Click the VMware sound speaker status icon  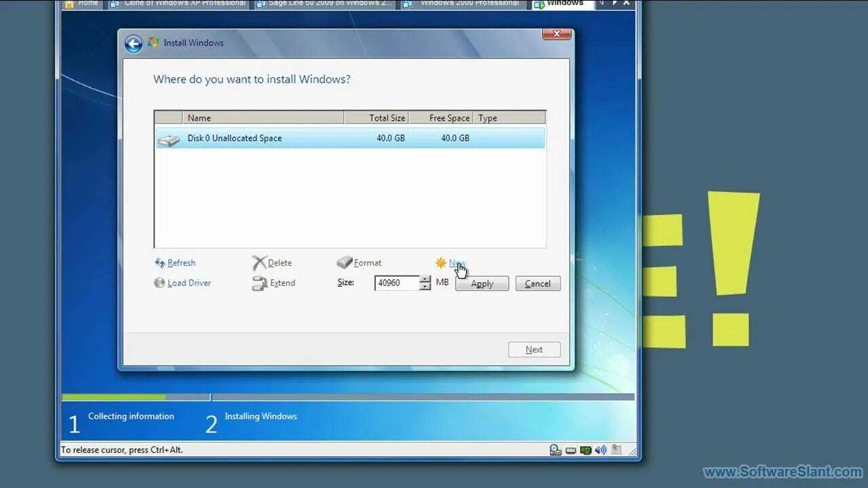600,449
